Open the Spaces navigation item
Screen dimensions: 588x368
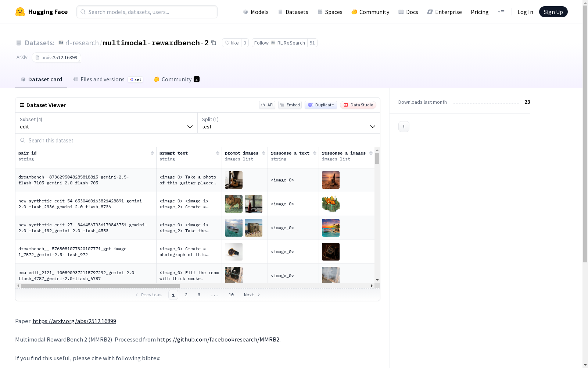point(330,12)
